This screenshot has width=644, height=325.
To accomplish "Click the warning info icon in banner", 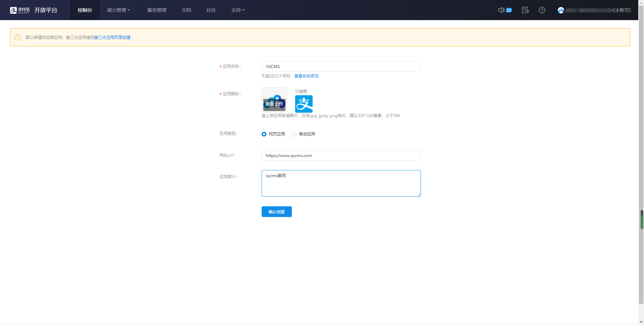I will pos(17,37).
